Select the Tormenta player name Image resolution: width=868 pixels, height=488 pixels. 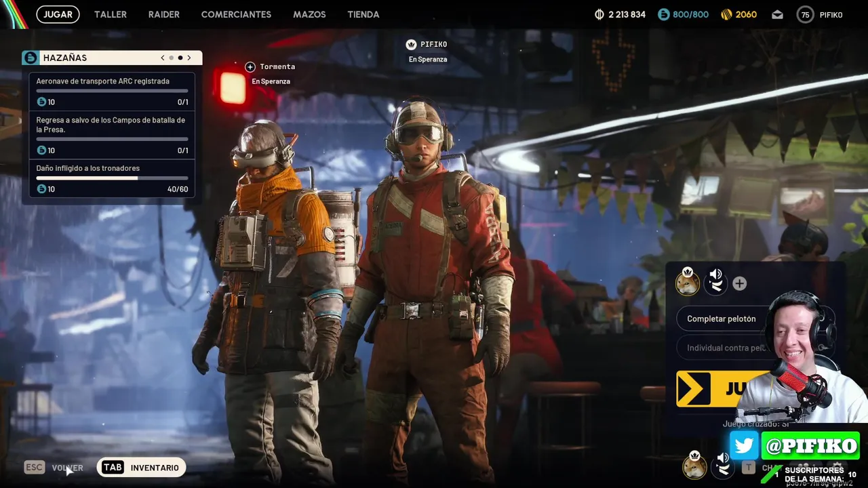[277, 66]
